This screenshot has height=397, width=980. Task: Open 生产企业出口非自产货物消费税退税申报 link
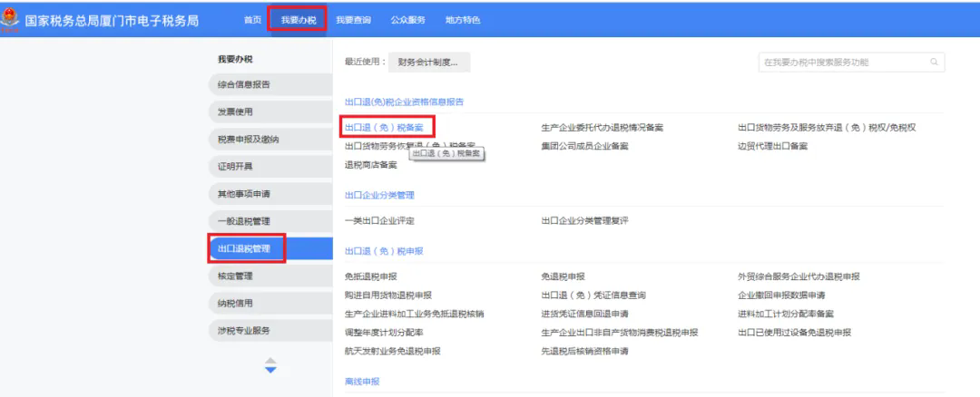click(620, 333)
